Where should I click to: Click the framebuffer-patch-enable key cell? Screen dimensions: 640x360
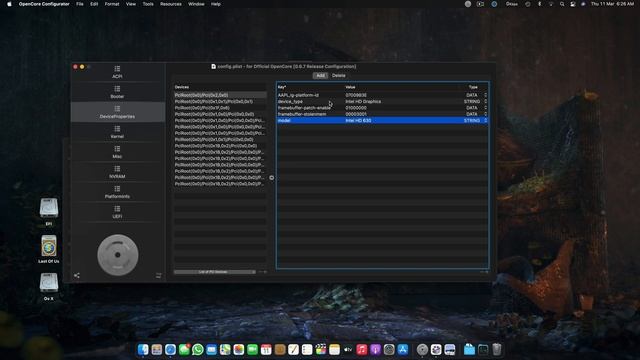(x=304, y=108)
